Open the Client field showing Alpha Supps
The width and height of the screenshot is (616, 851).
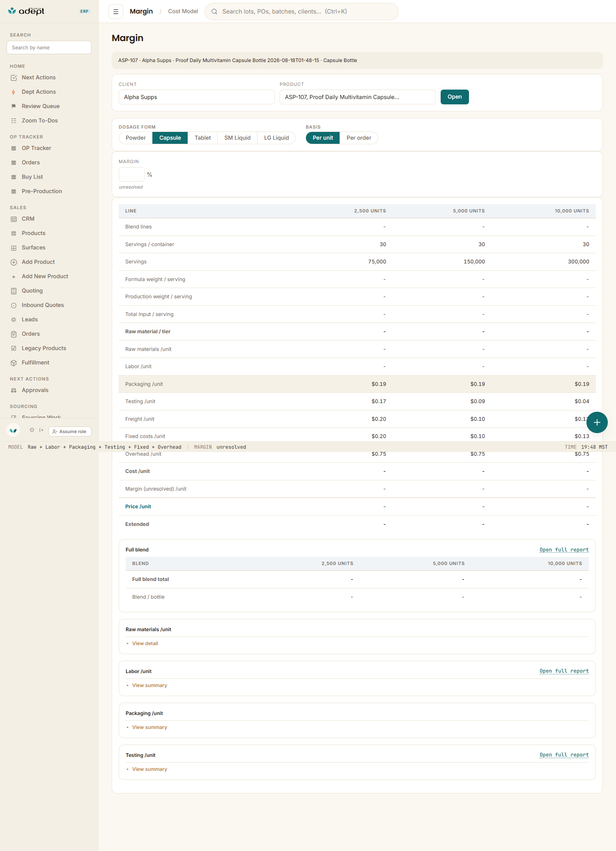click(197, 97)
